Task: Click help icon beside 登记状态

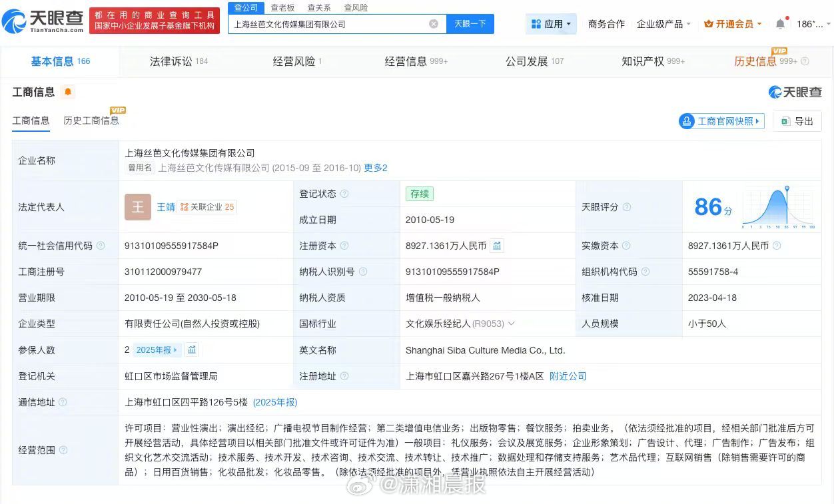Action: coord(344,194)
